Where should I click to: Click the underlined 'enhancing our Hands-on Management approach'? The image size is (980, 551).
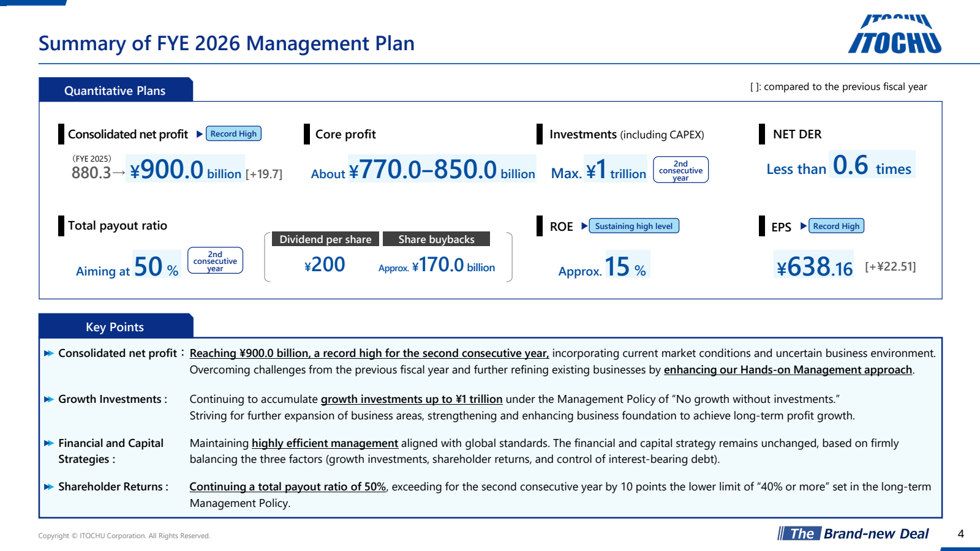coord(788,370)
